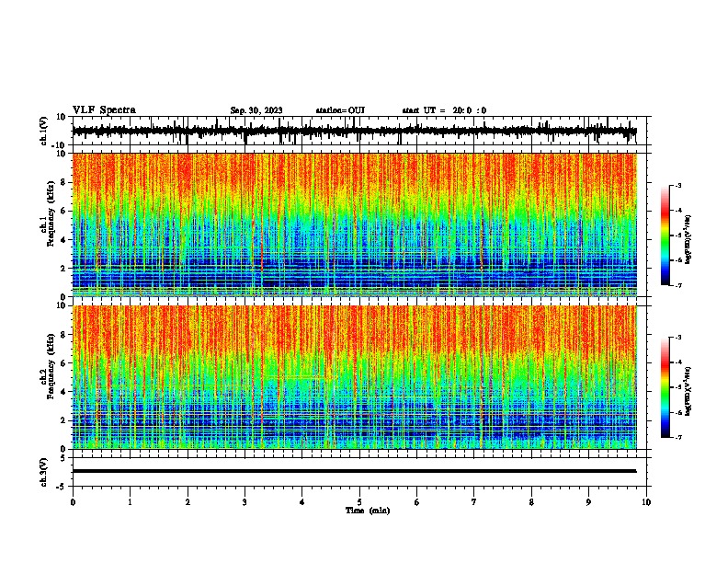This screenshot has width=728, height=563.
Task: Click time axis tick label "1" minute
Action: [x=130, y=502]
